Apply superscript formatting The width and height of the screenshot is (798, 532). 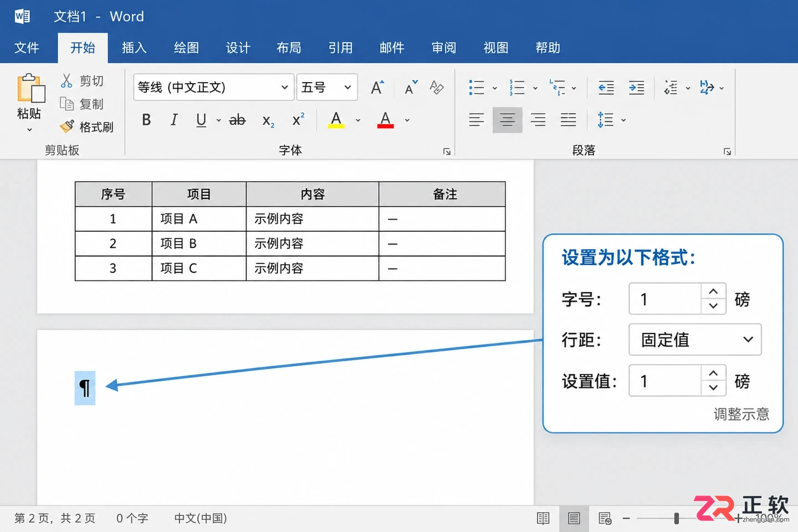298,120
